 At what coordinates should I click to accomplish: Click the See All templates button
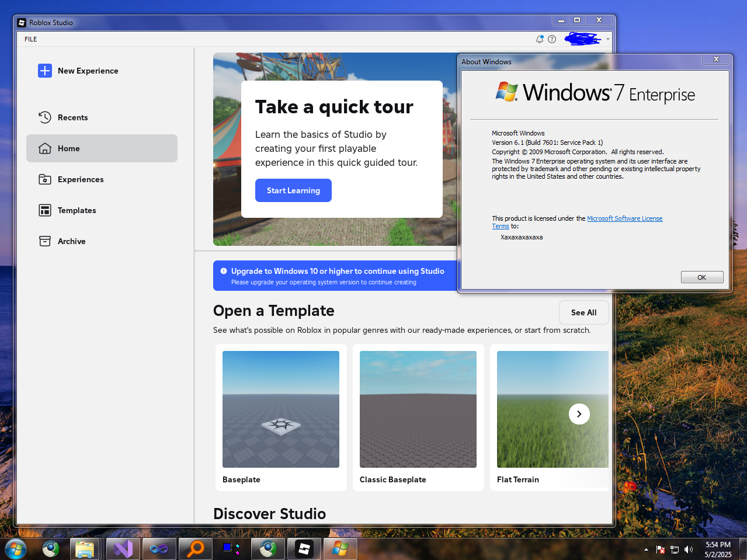click(583, 312)
